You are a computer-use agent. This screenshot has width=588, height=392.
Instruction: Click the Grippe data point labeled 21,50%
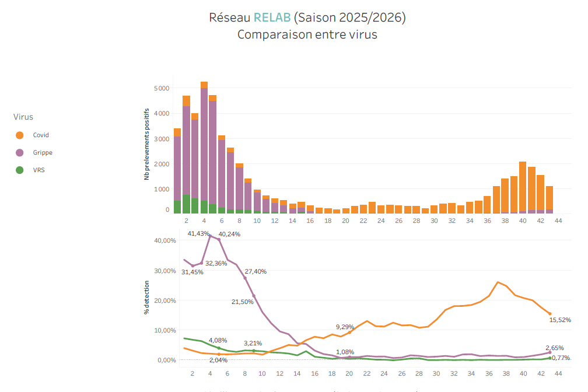tap(254, 296)
